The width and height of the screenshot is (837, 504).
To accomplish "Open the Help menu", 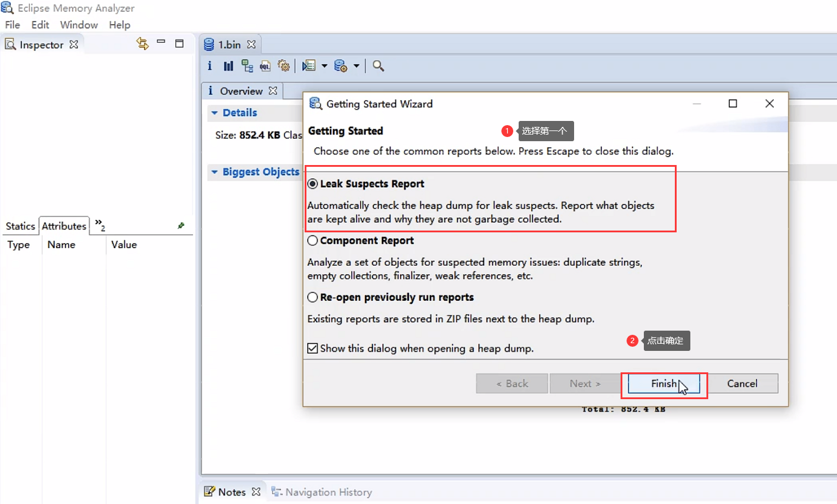I will (x=119, y=25).
